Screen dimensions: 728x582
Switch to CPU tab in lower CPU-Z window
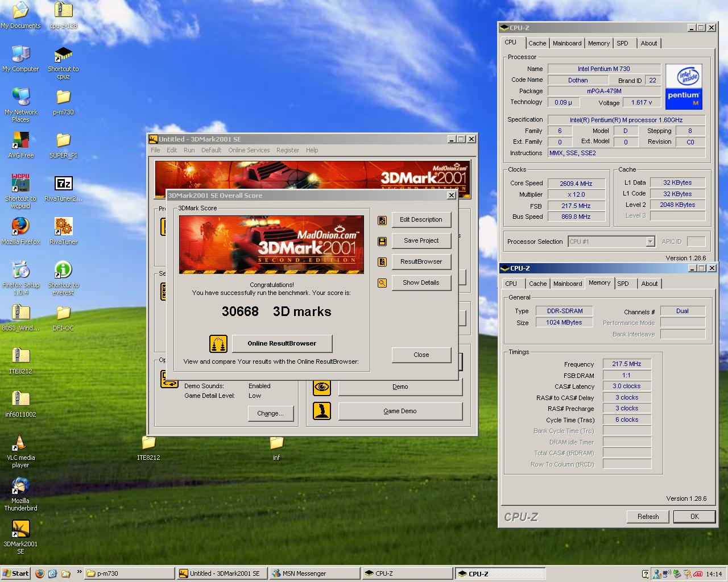[x=511, y=284]
